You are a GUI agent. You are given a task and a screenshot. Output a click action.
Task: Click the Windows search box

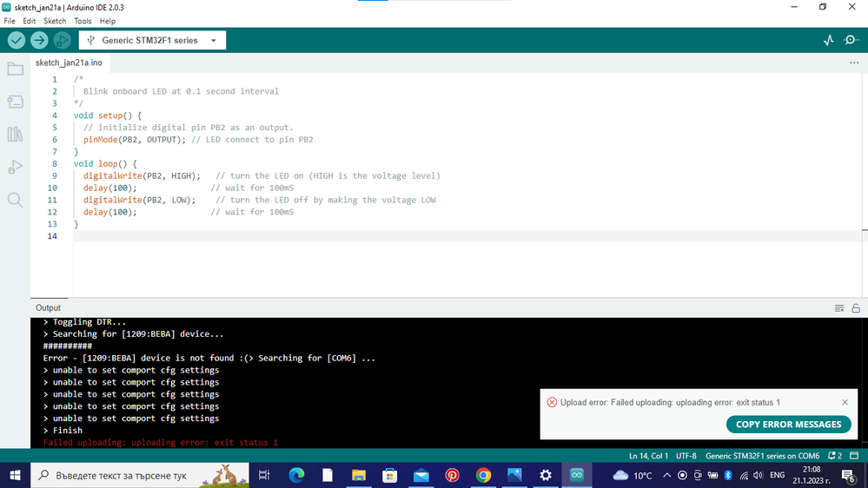pyautogui.click(x=140, y=475)
